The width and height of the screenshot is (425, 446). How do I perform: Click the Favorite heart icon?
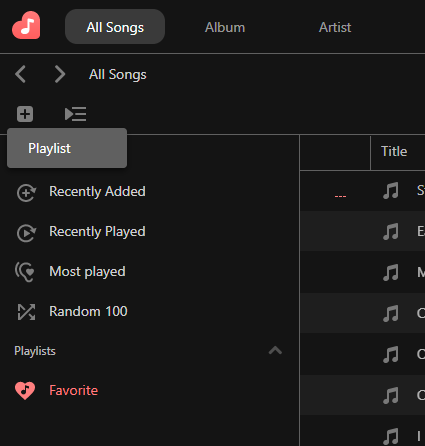25,390
